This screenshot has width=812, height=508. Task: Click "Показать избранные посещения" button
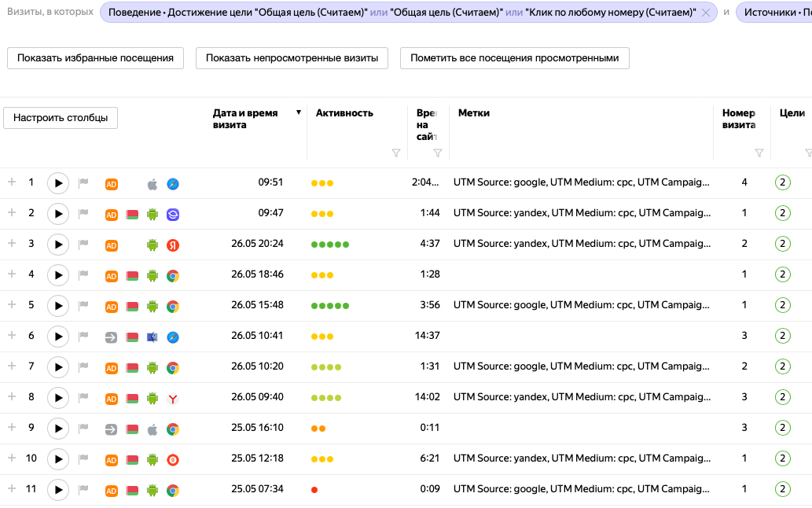(95, 58)
